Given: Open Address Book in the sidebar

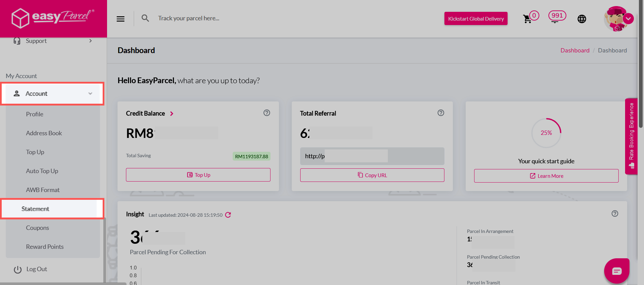Looking at the screenshot, I should point(44,133).
